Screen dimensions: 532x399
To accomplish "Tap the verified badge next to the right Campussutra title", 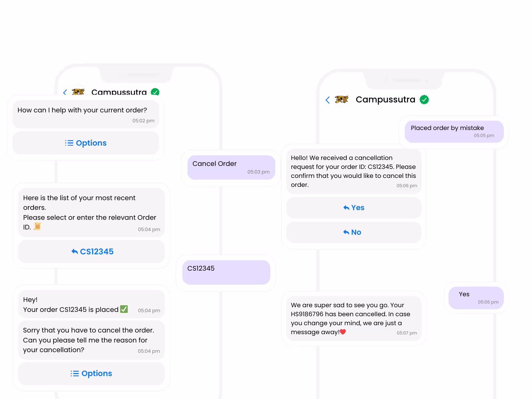I will pos(424,99).
